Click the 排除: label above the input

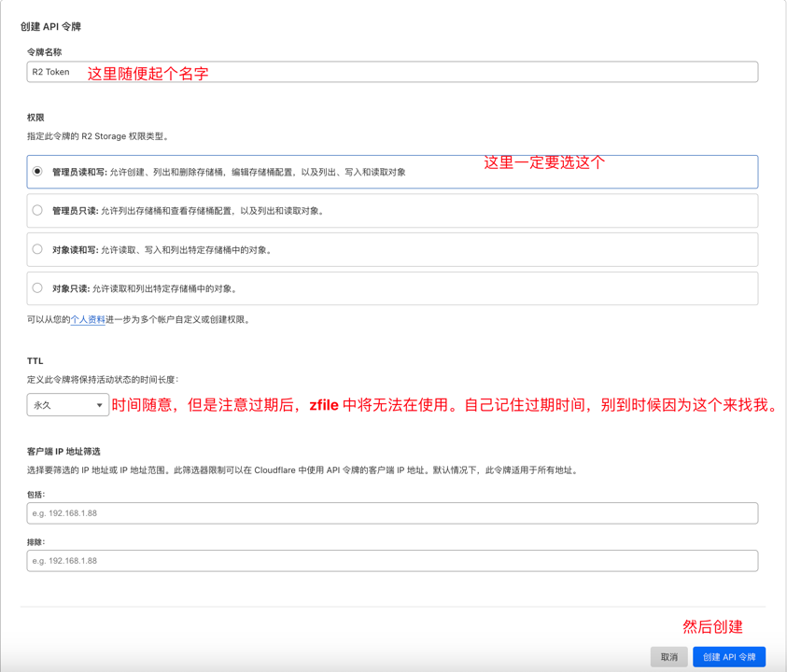(x=36, y=542)
